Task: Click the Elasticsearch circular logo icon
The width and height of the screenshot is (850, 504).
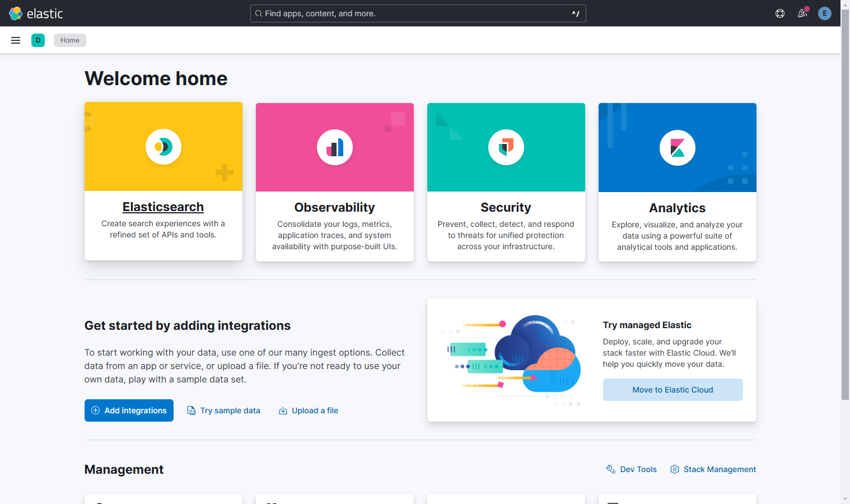Action: pos(164,147)
